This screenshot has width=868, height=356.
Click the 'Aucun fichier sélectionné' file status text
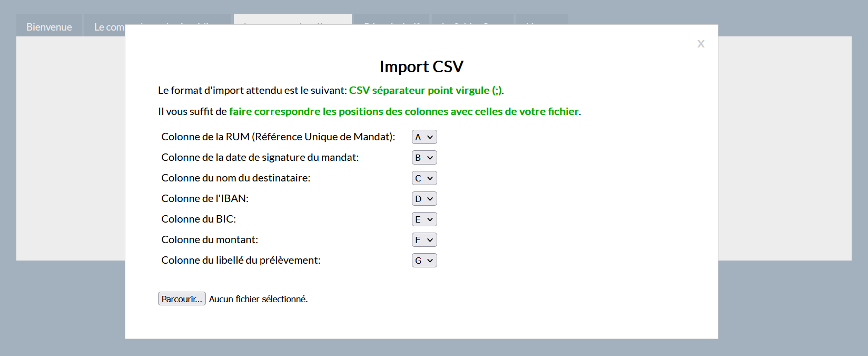pos(258,299)
